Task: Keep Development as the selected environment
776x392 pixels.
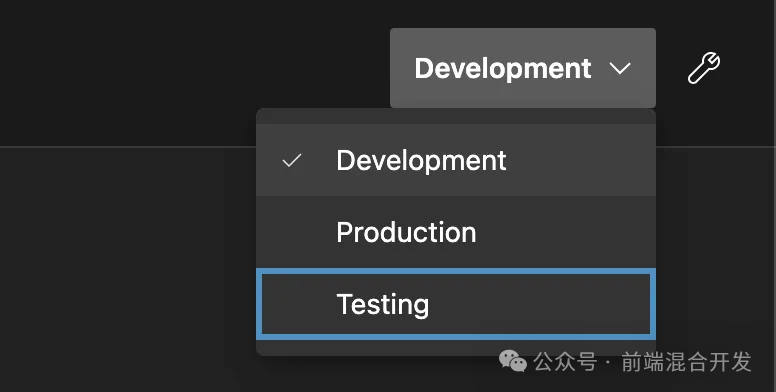Action: coord(456,160)
